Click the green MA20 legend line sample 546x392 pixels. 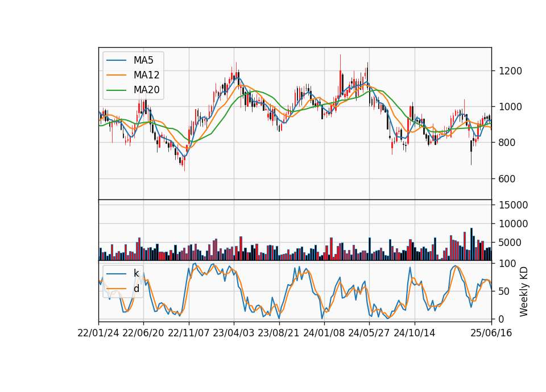coord(116,90)
